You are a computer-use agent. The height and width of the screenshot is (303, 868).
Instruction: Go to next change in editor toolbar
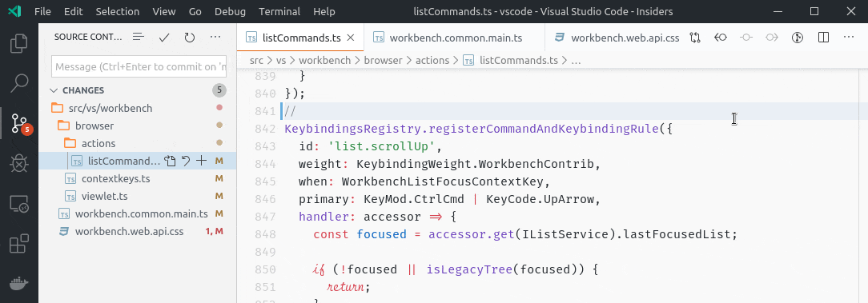click(x=772, y=38)
